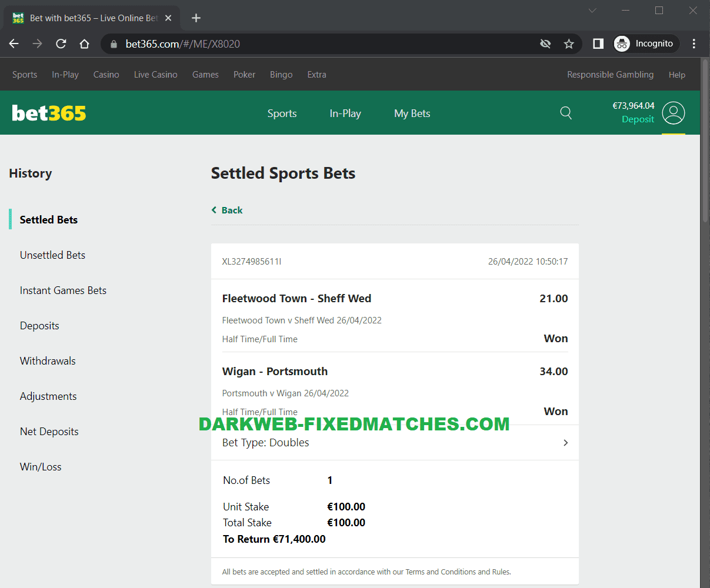Open the browser home page icon

[84, 44]
